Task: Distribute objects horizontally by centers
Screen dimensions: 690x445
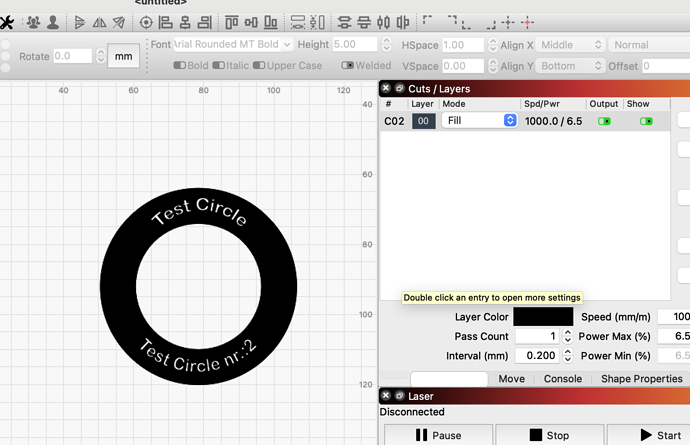Action: point(383,22)
